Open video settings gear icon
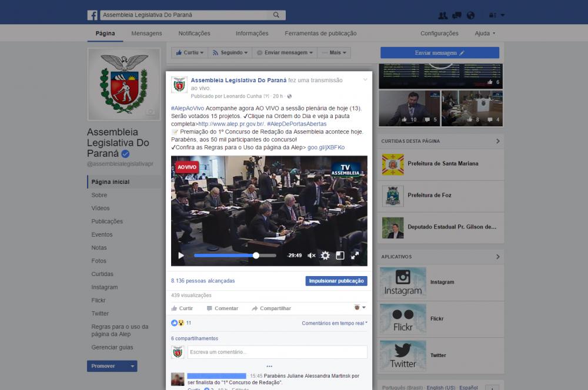The image size is (588, 390). pos(325,255)
